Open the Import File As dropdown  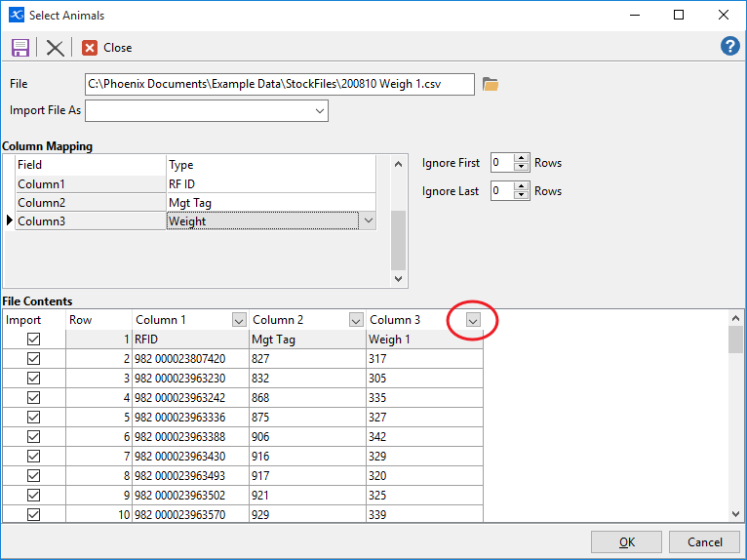point(320,111)
